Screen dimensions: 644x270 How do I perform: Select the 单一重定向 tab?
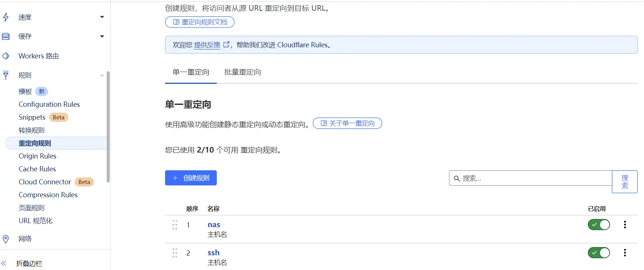pos(191,72)
